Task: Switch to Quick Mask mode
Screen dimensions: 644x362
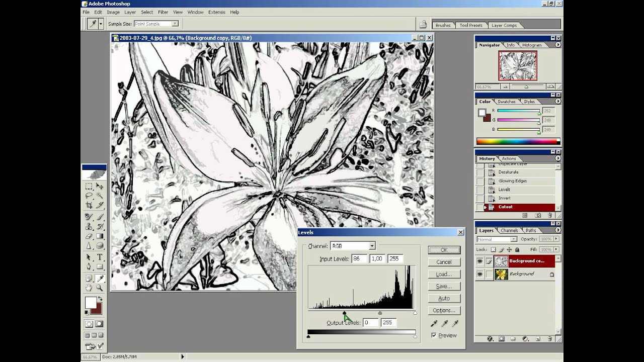Action: [100, 324]
